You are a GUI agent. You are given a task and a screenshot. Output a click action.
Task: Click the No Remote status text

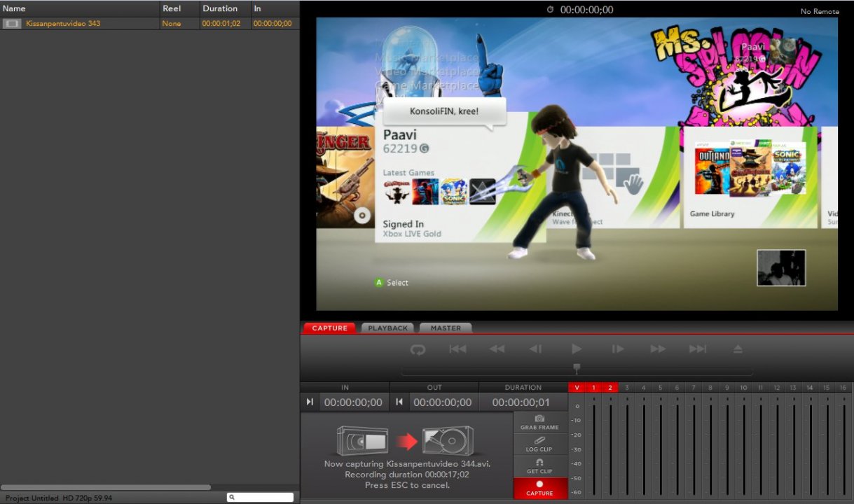819,11
